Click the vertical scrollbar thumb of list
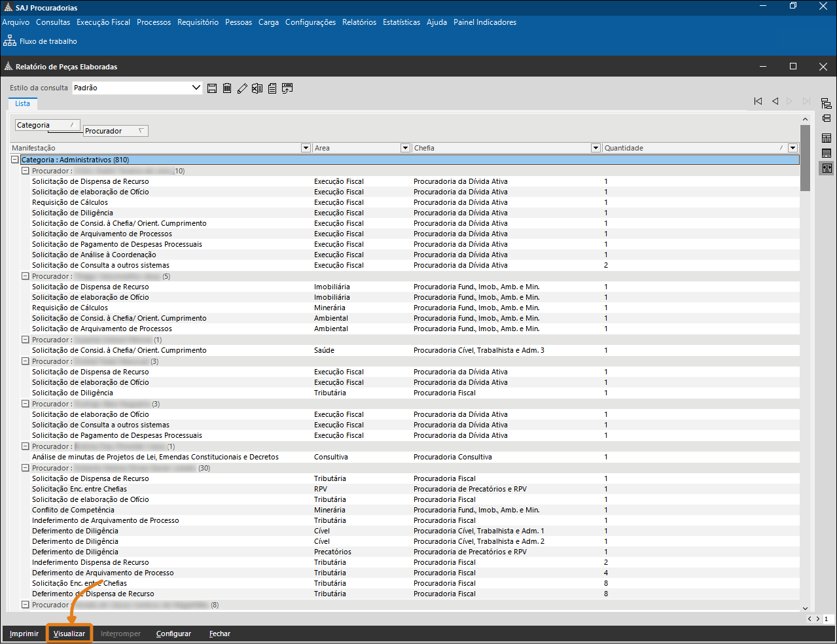Viewport: 837px width, 644px height. pyautogui.click(x=805, y=157)
